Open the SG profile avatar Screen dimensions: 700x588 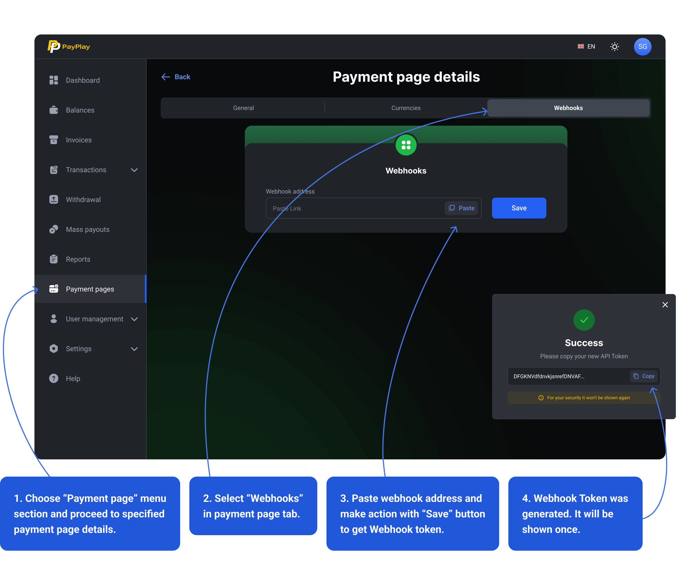coord(642,46)
